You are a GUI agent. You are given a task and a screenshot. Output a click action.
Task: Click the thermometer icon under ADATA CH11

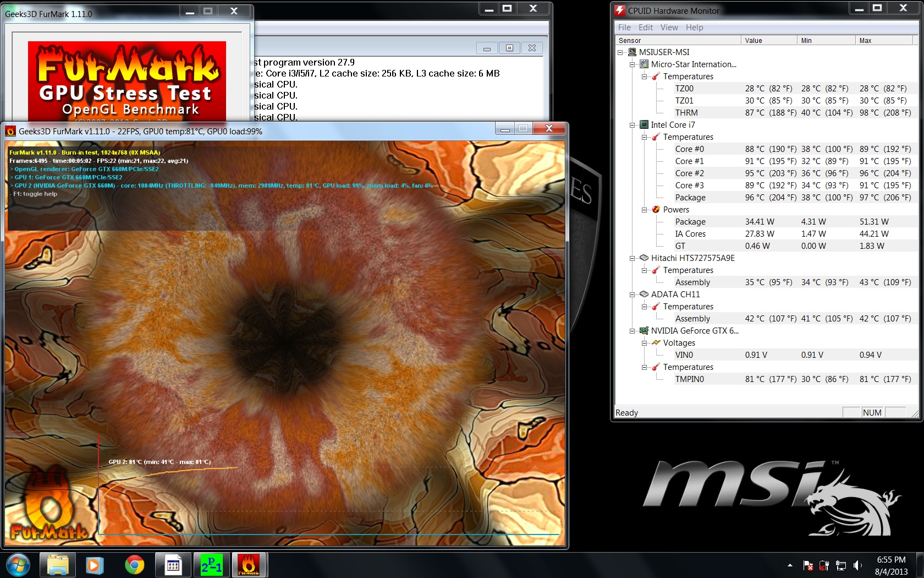(x=656, y=306)
